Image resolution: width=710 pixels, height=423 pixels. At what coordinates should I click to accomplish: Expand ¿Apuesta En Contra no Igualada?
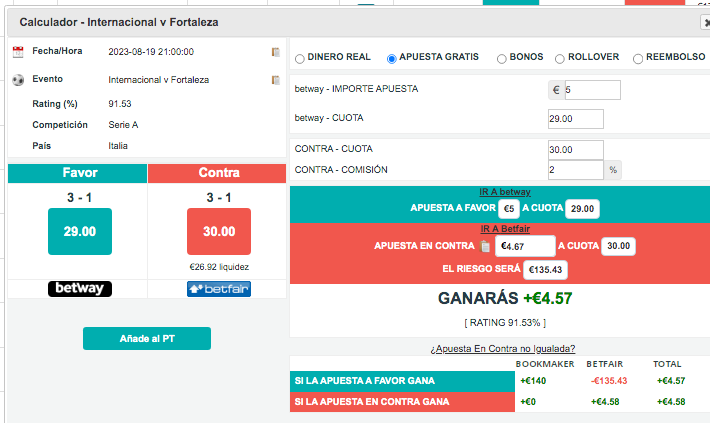[x=503, y=349]
